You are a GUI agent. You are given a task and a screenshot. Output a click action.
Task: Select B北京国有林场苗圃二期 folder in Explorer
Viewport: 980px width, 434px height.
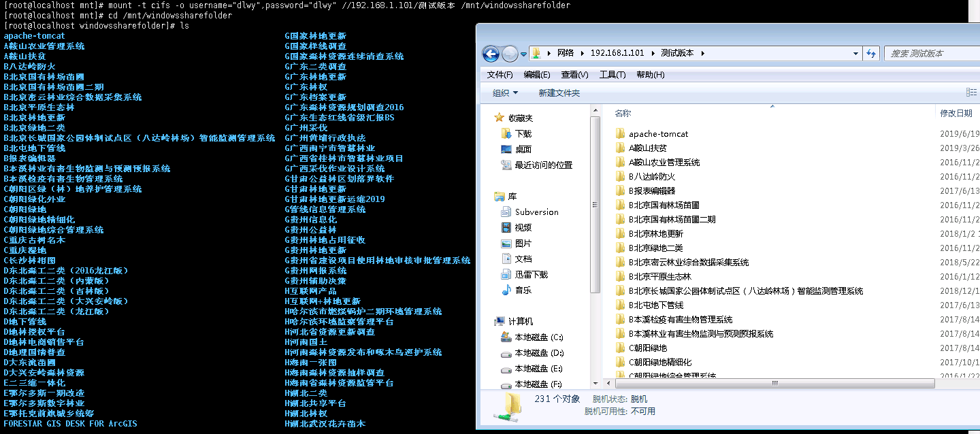(x=672, y=219)
